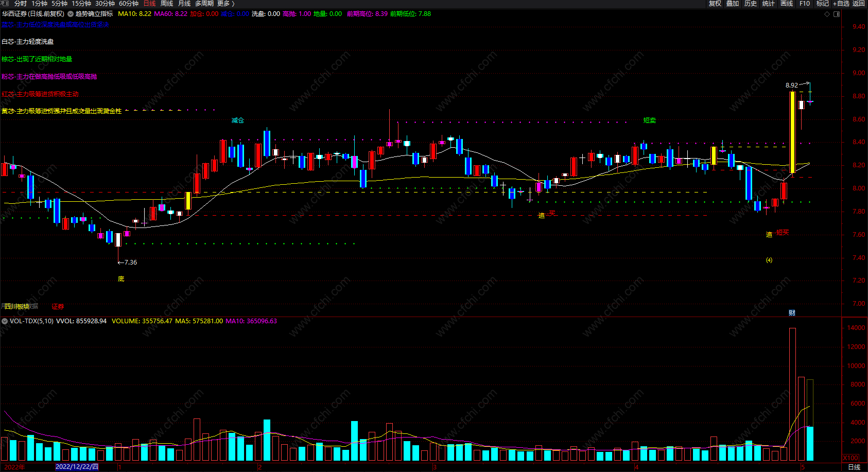Click the VOLUME: 355756.47 value
The height and width of the screenshot is (472, 868).
pos(142,321)
